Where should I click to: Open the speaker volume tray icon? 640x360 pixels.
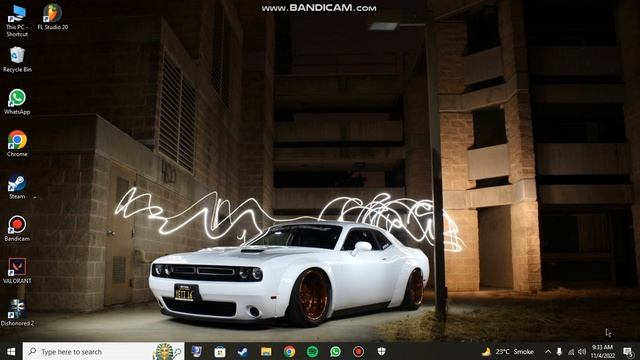click(582, 351)
